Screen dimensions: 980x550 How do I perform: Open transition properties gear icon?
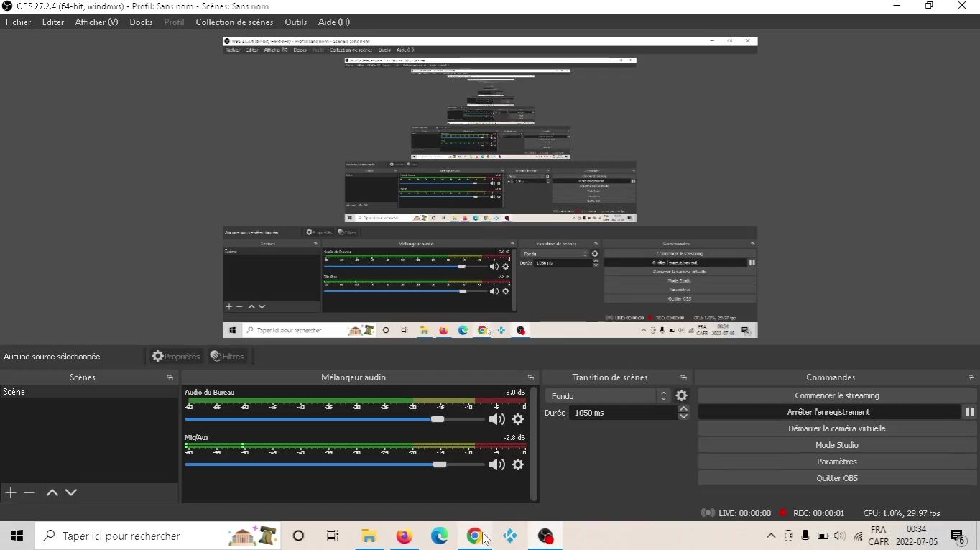(681, 395)
